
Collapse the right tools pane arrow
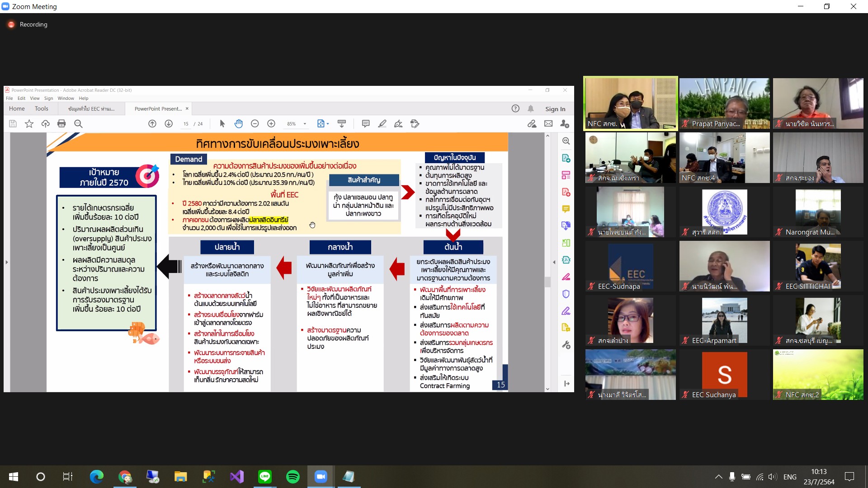(554, 262)
